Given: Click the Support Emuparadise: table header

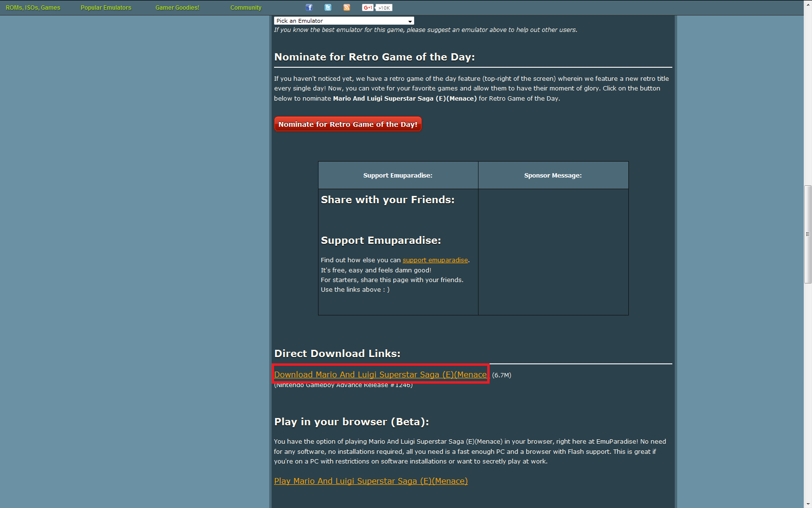Looking at the screenshot, I should (x=398, y=176).
